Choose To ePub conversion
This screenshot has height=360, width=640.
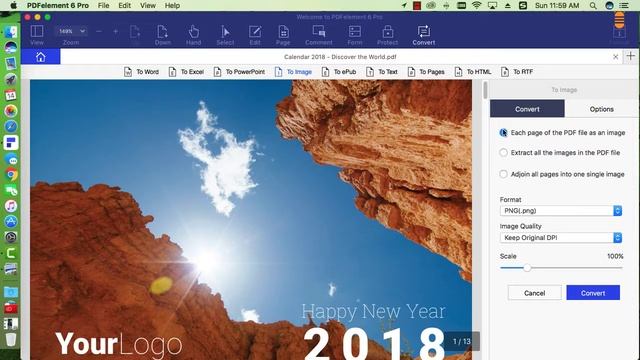(x=339, y=72)
